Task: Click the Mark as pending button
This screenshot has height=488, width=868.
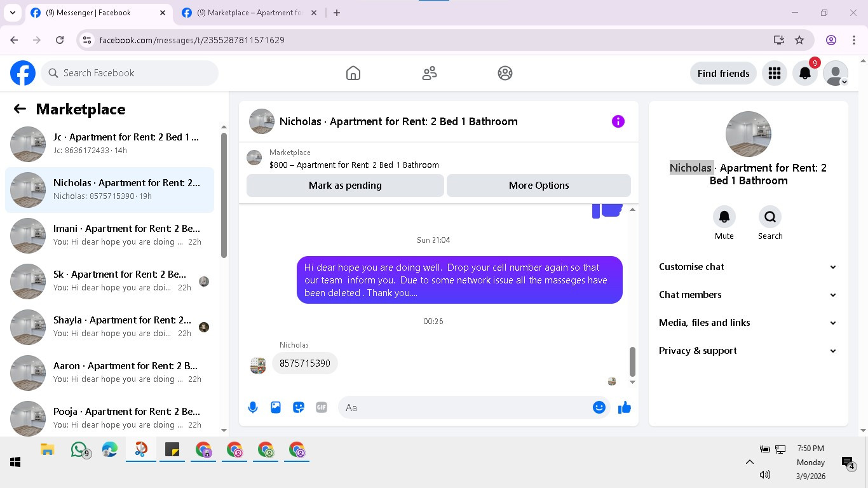Action: pos(345,186)
